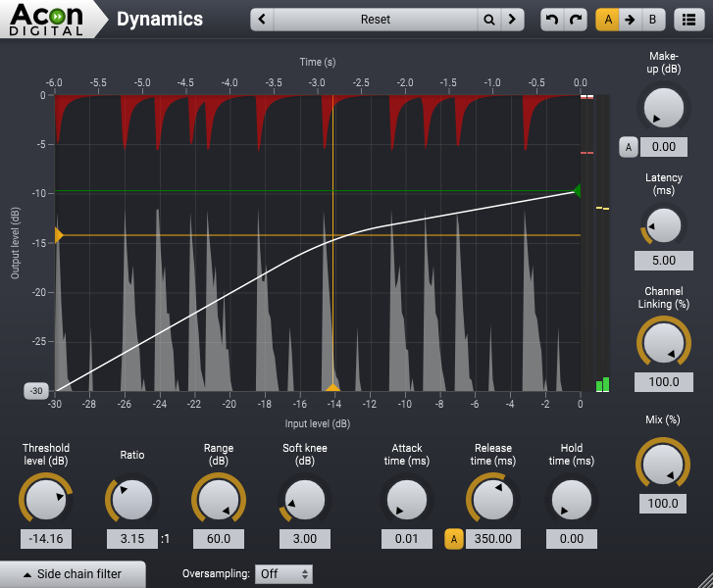This screenshot has width=713, height=588.
Task: Click the green output level handle on graph
Action: click(576, 190)
